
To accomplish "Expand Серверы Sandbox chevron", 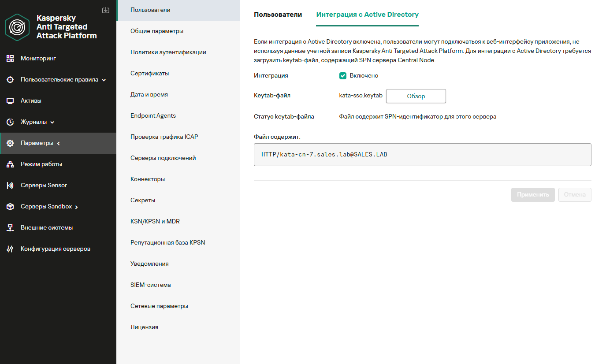I will (x=76, y=207).
